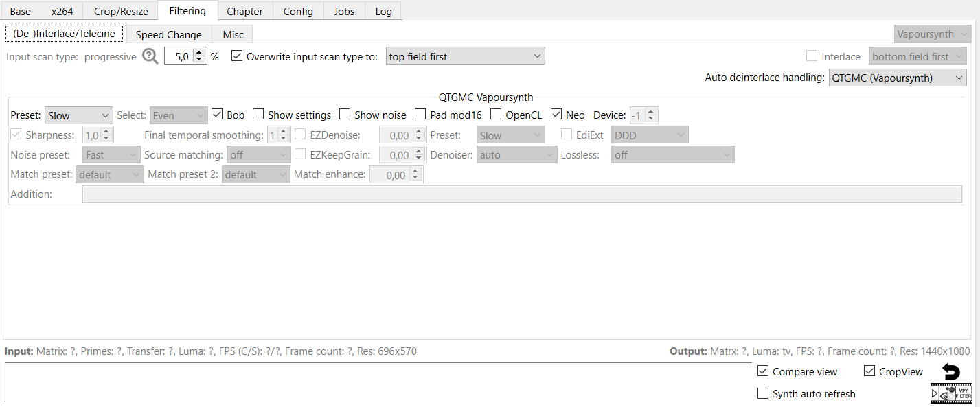Disable the Bob checkbox
The image size is (980, 407).
click(217, 115)
